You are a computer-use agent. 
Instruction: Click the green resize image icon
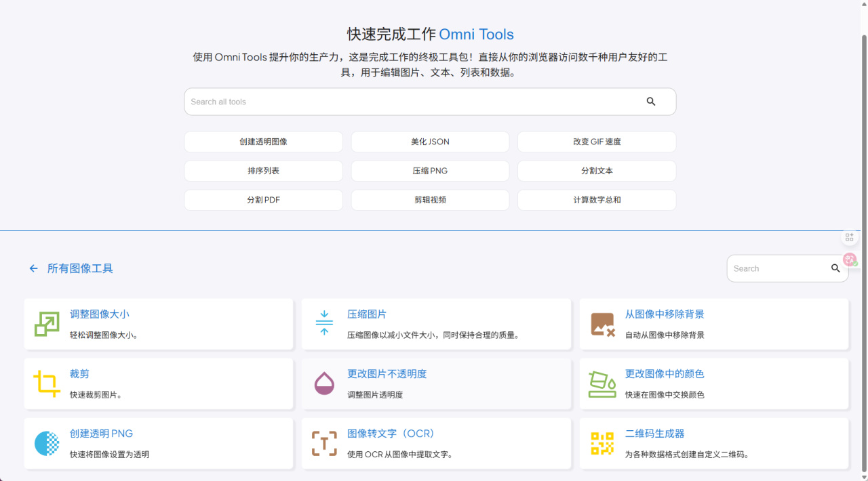[47, 325]
